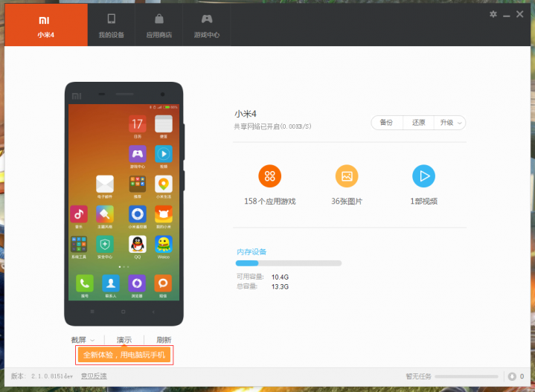This screenshot has width=535, height=392.
Task: Click the email envelope app icon
Action: pos(104,183)
